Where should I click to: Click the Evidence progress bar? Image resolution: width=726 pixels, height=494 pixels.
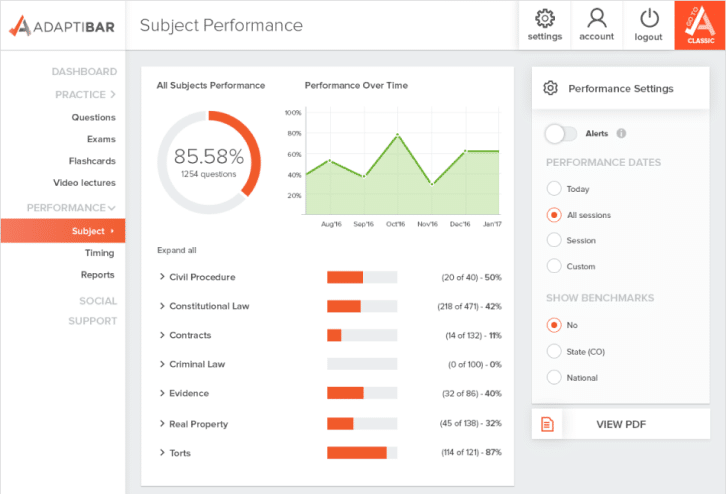coord(362,393)
